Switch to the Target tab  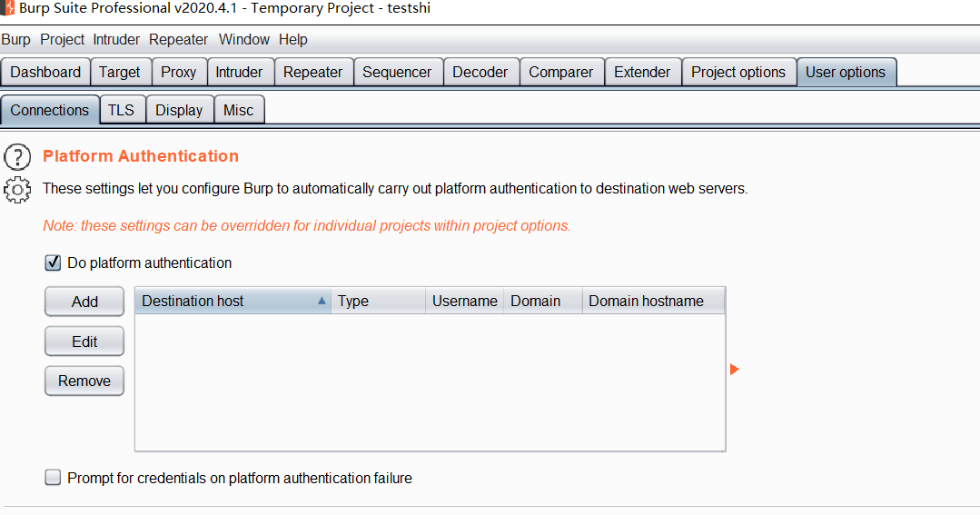pos(119,72)
